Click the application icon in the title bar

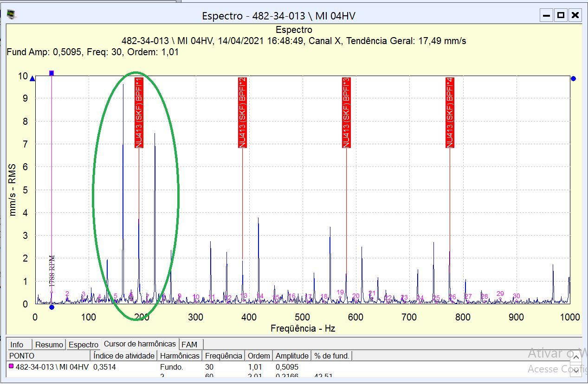click(12, 15)
